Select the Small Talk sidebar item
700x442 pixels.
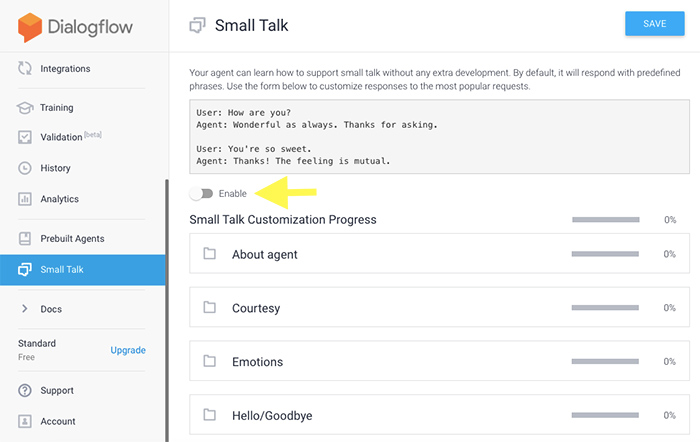pos(83,270)
